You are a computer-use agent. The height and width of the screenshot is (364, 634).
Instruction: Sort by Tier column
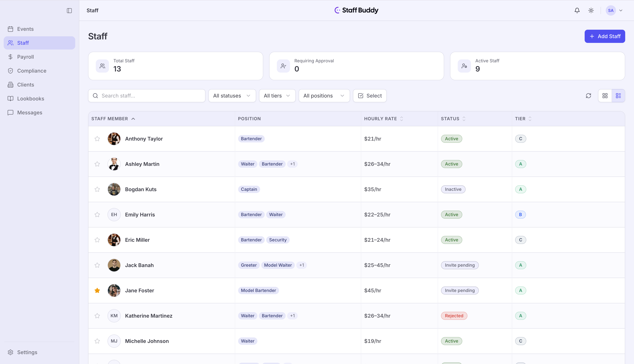523,119
